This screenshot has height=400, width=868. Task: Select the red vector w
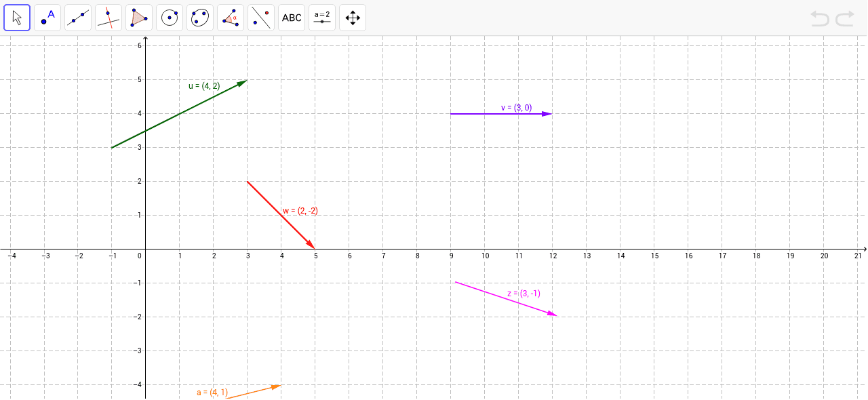(281, 215)
